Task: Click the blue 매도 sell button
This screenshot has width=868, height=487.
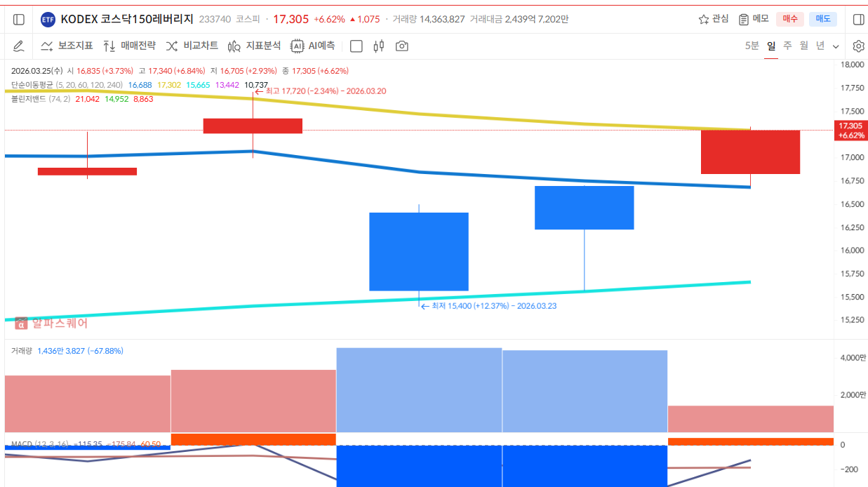Action: [x=822, y=19]
